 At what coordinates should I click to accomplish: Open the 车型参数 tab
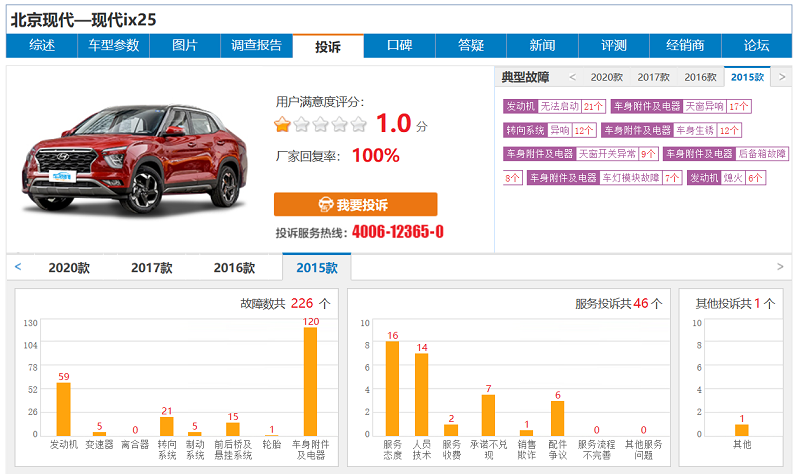[x=113, y=46]
